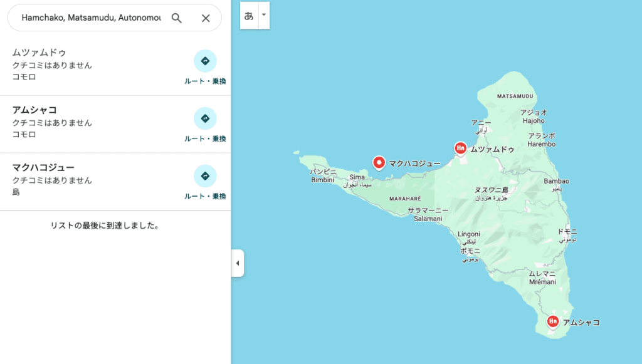Click the アムシャコ label beside the map marker
642x364 pixels.
pyautogui.click(x=581, y=322)
